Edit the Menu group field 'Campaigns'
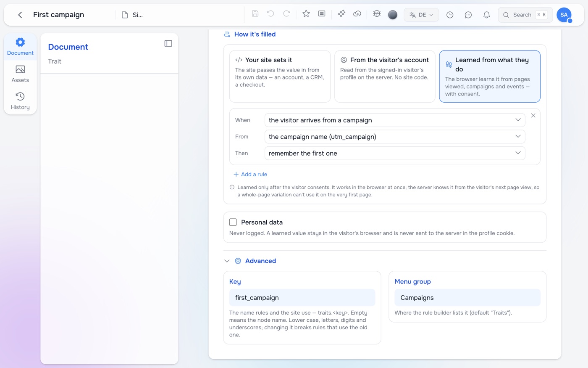This screenshot has height=368, width=588. pyautogui.click(x=467, y=297)
